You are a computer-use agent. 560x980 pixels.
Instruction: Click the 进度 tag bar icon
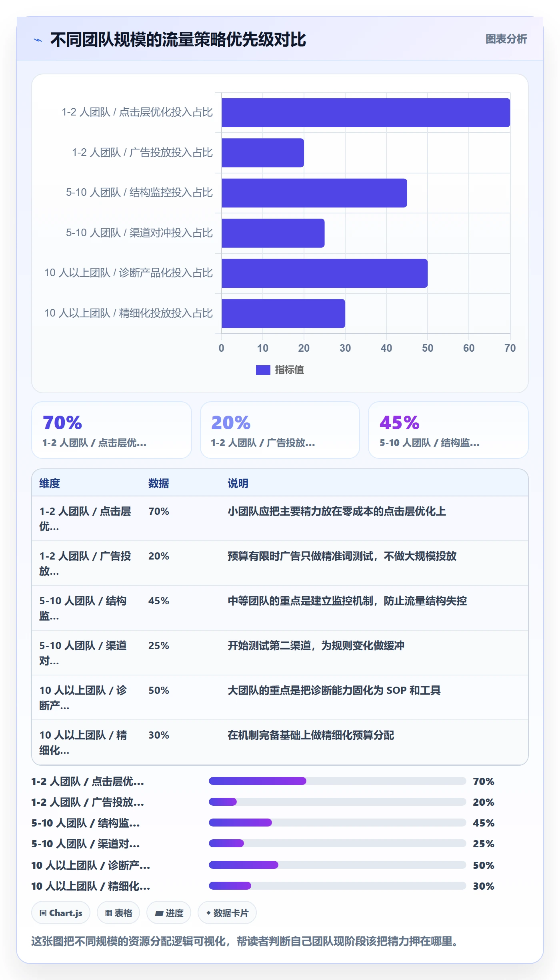159,913
